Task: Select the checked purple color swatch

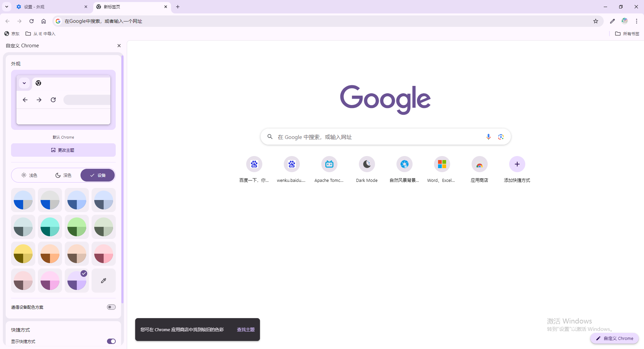Action: (x=77, y=281)
